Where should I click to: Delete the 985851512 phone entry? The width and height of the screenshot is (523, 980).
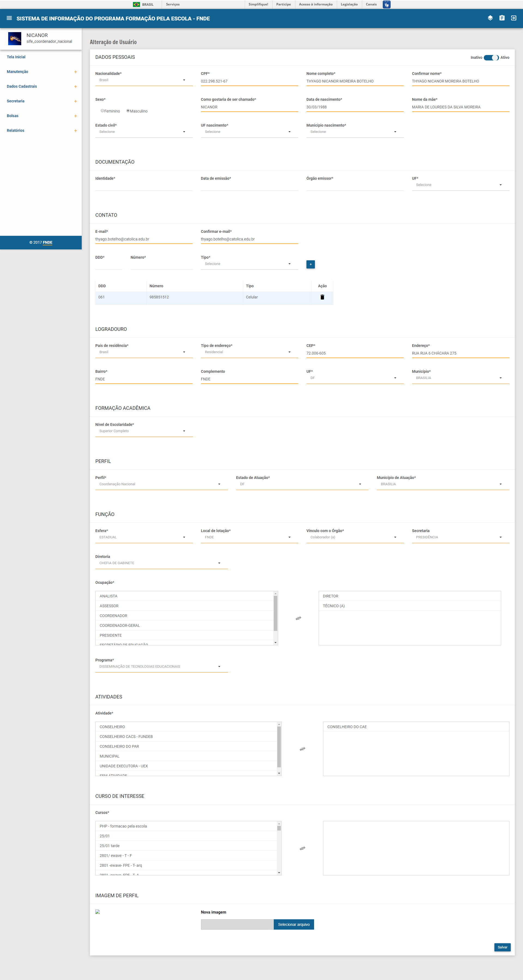point(322,297)
